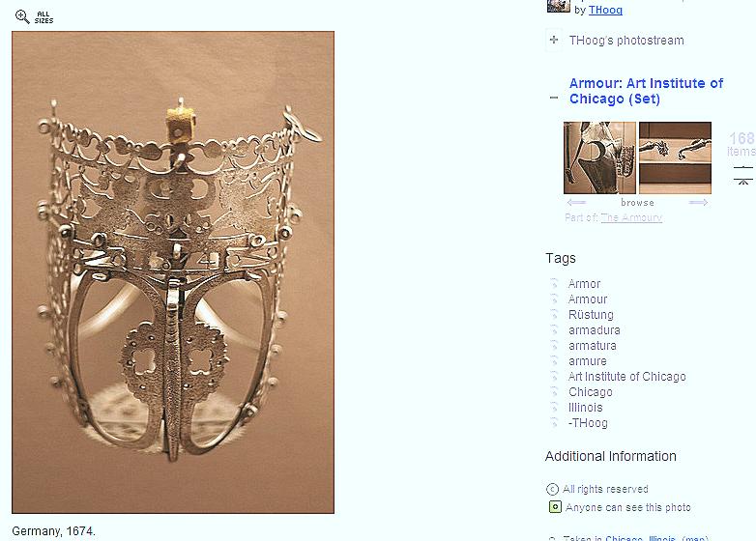The image size is (756, 541).
Task: Select the -THoog tag
Action: (588, 423)
